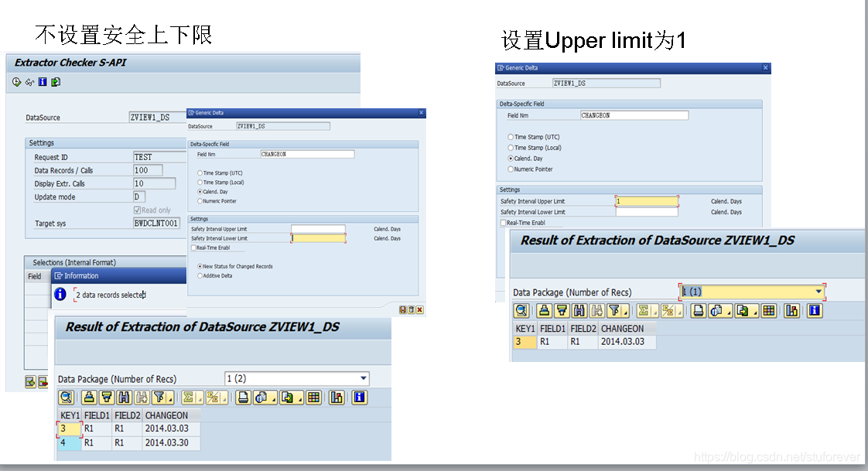
Task: Select Calend. Day in the Upper limit dialog
Action: tap(511, 159)
